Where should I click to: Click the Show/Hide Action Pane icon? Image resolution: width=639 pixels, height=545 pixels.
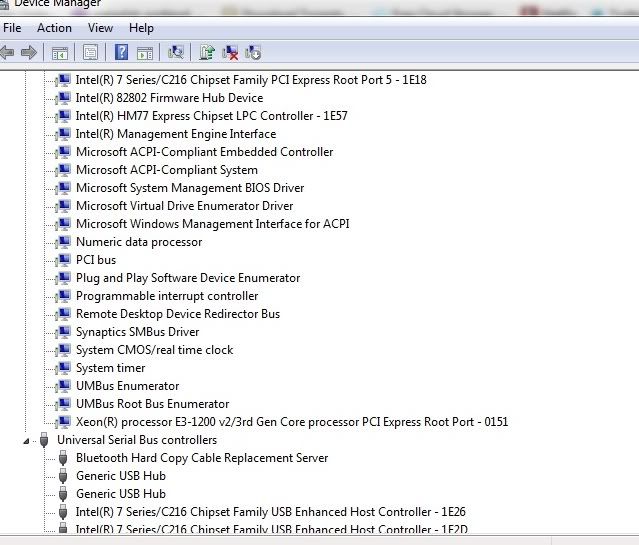145,53
